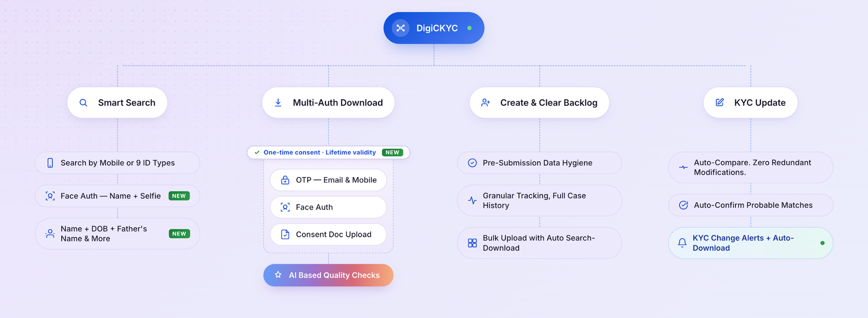868x318 pixels.
Task: Click the NEW badge on Face Auth — Name + Selfie
Action: [179, 196]
